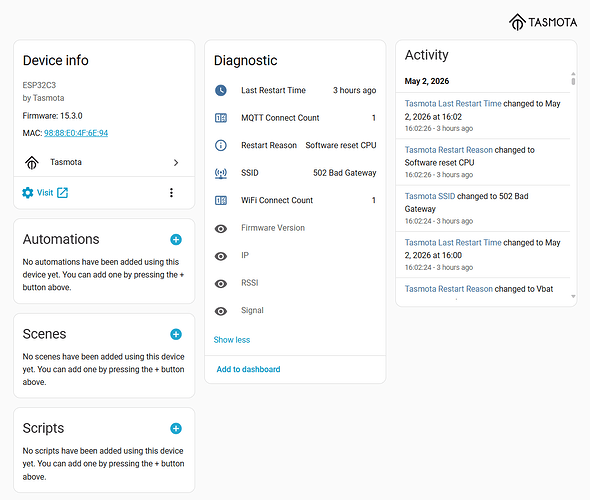Click the 3 hours ago restart value
This screenshot has height=500, width=590.
pos(354,90)
